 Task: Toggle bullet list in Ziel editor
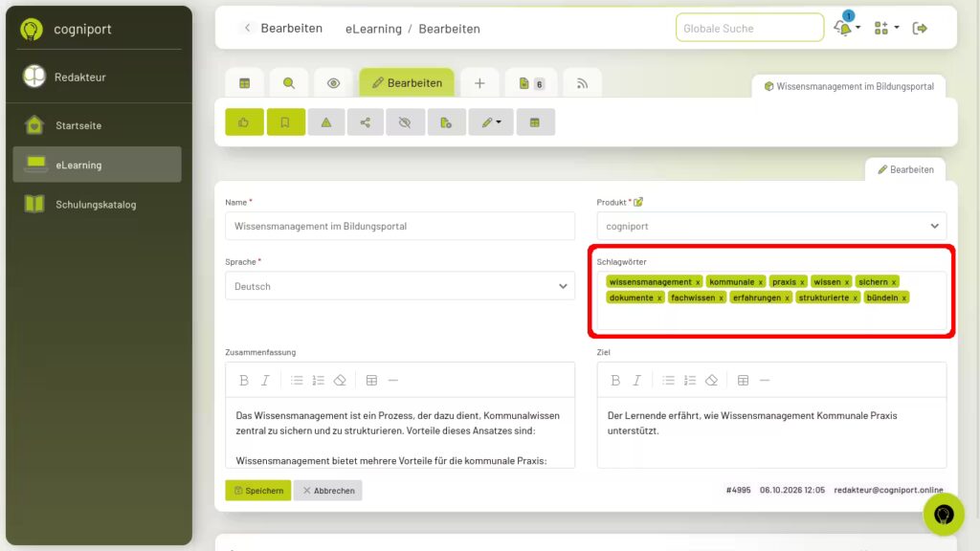point(669,381)
